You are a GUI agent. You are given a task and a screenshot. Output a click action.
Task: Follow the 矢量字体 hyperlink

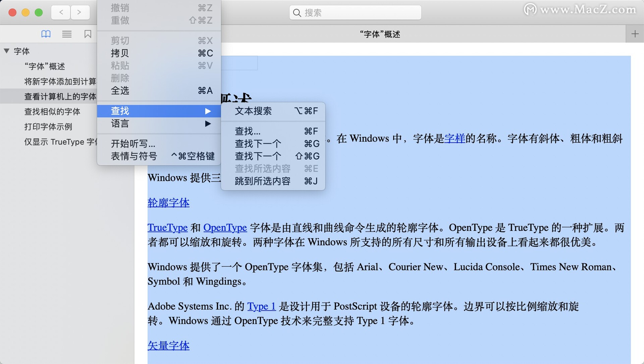coord(168,346)
